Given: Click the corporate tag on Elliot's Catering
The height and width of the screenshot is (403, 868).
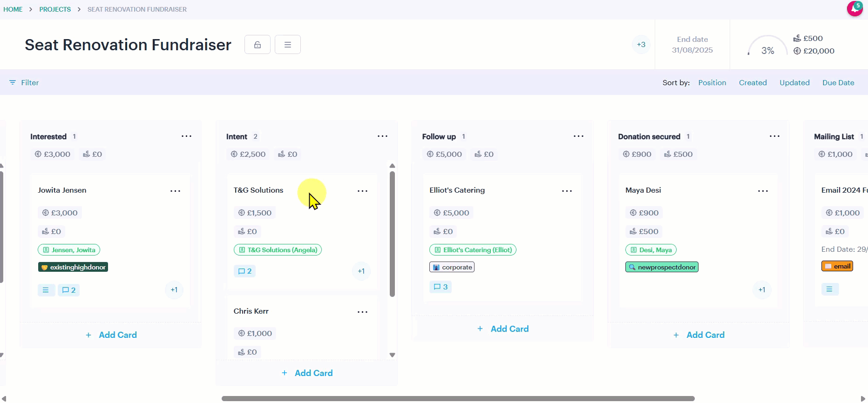Looking at the screenshot, I should (x=452, y=267).
